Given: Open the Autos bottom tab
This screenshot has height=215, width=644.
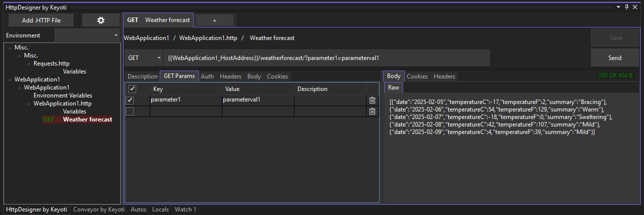Looking at the screenshot, I should click(x=138, y=209).
